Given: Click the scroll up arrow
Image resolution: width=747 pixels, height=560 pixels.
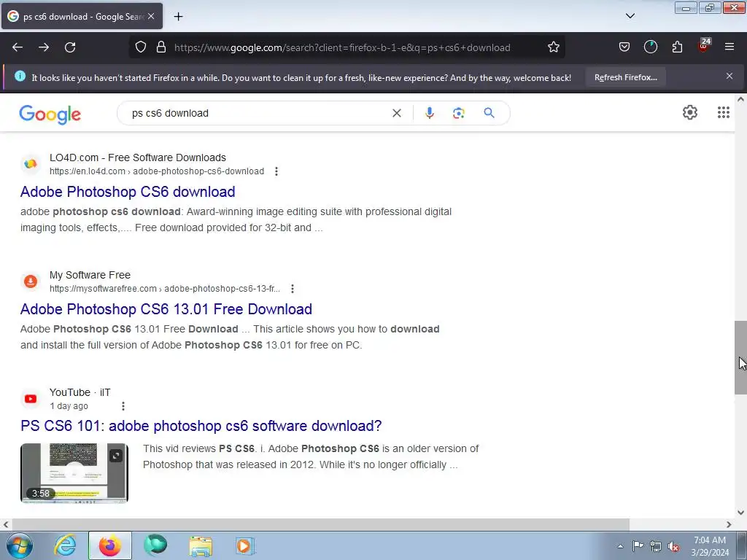Looking at the screenshot, I should (741, 99).
